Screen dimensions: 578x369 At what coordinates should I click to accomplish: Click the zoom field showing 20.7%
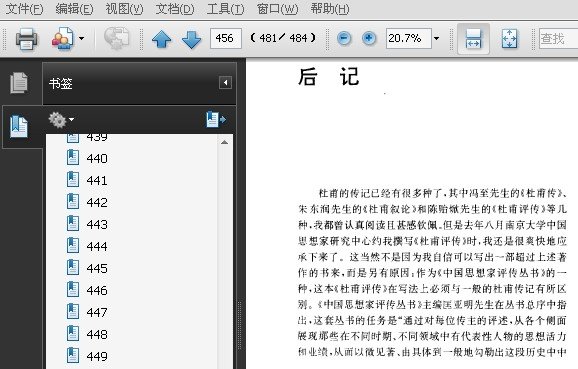click(x=408, y=38)
